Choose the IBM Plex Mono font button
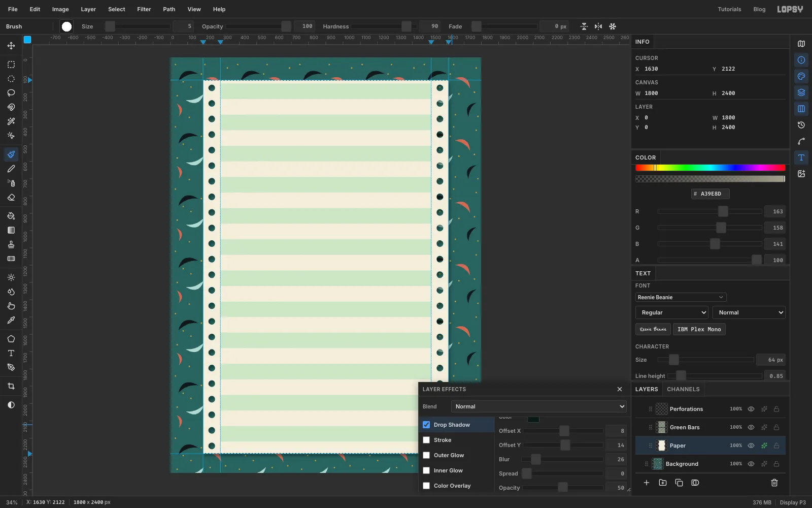 699,329
